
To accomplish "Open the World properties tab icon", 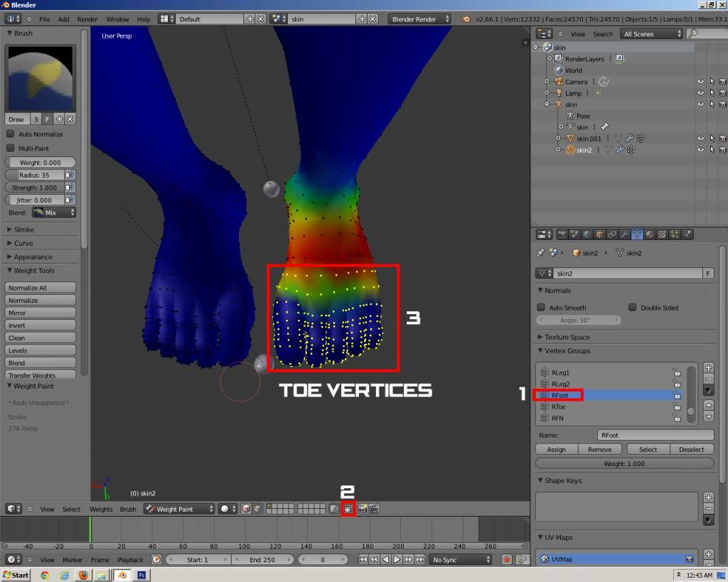I will click(587, 235).
